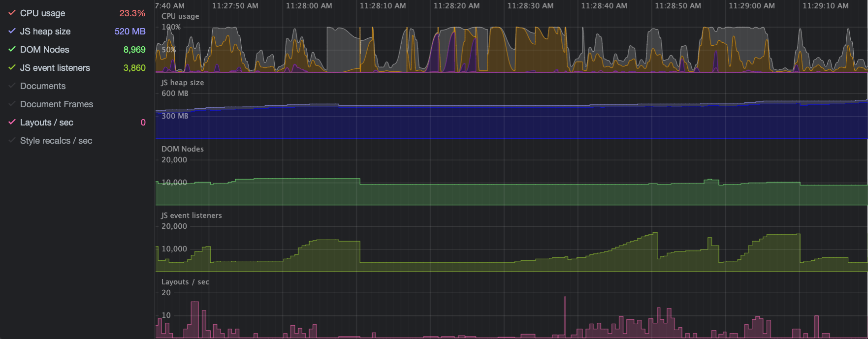Click the JS event listeners chart title
The height and width of the screenshot is (339, 868).
tap(192, 216)
